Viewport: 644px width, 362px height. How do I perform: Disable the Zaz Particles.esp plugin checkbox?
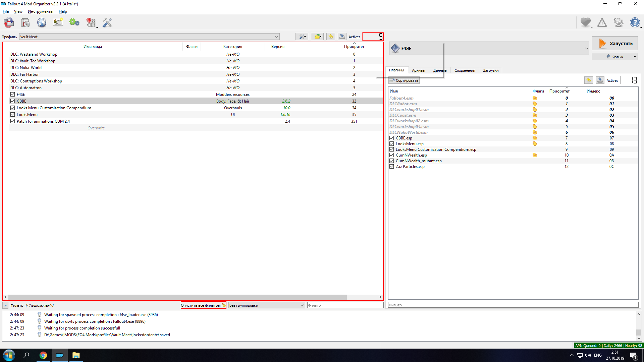coord(392,167)
